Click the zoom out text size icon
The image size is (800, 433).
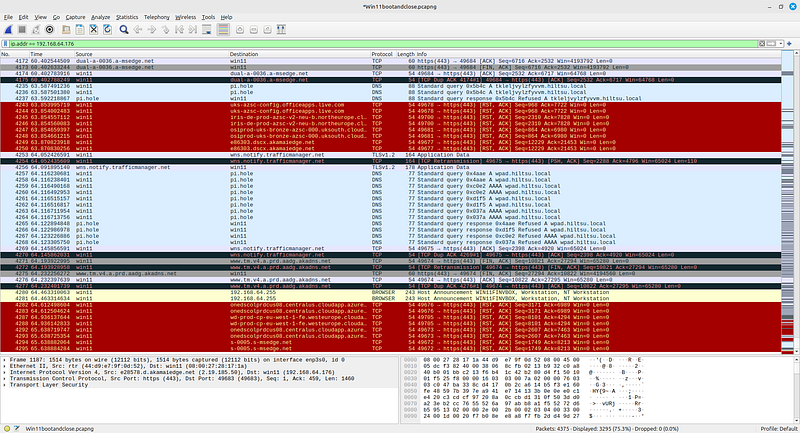coord(254,30)
